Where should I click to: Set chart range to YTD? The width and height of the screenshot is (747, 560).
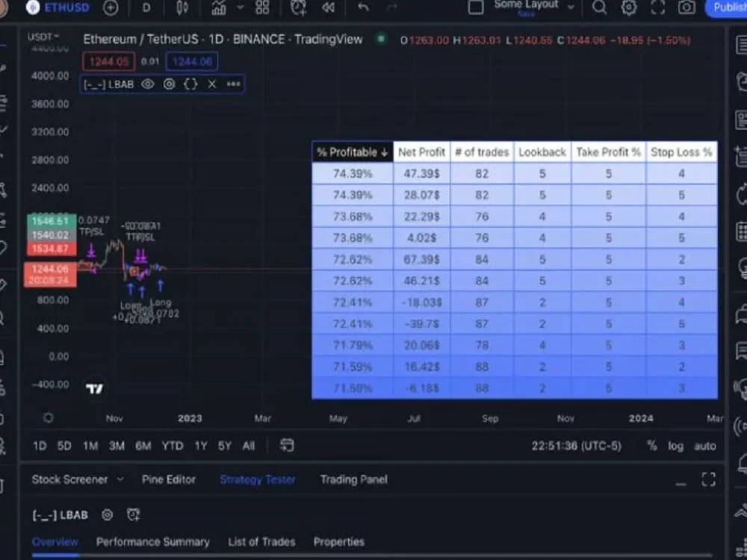point(173,447)
